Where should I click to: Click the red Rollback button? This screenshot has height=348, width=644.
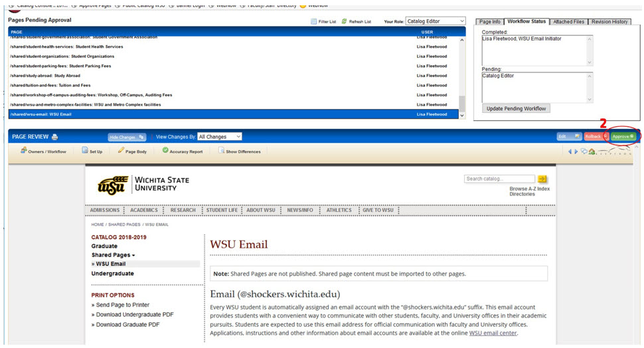click(596, 136)
